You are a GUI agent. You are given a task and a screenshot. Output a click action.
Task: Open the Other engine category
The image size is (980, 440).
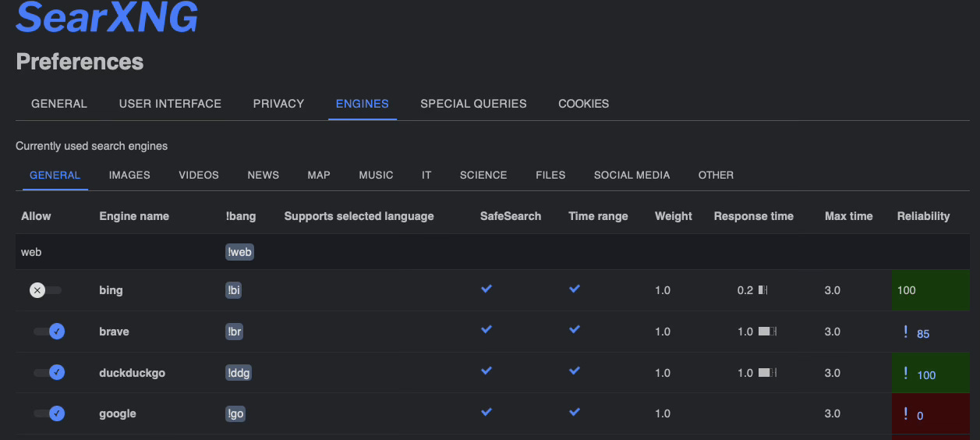[x=716, y=176]
